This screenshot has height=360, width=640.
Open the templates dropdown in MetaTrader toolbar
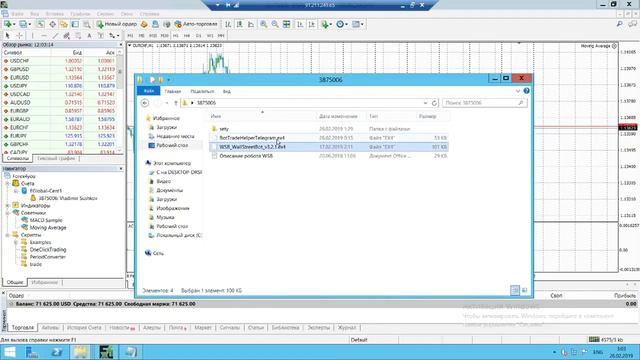pos(358,24)
